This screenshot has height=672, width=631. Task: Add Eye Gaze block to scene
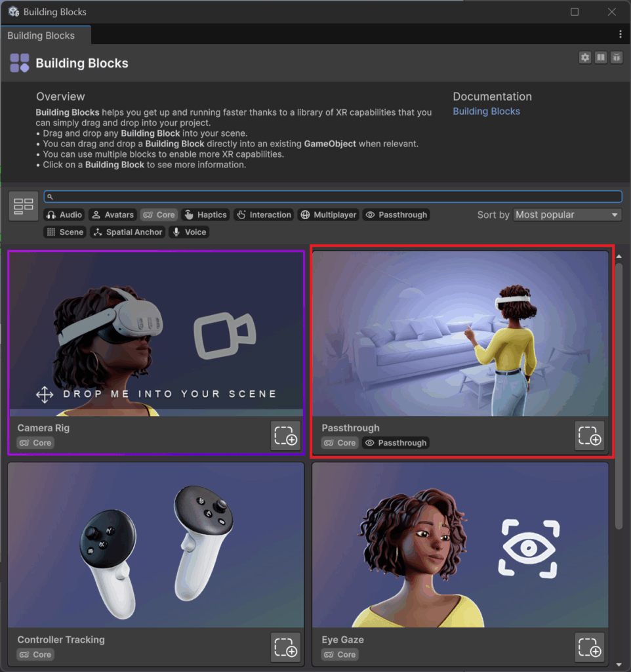pos(590,648)
